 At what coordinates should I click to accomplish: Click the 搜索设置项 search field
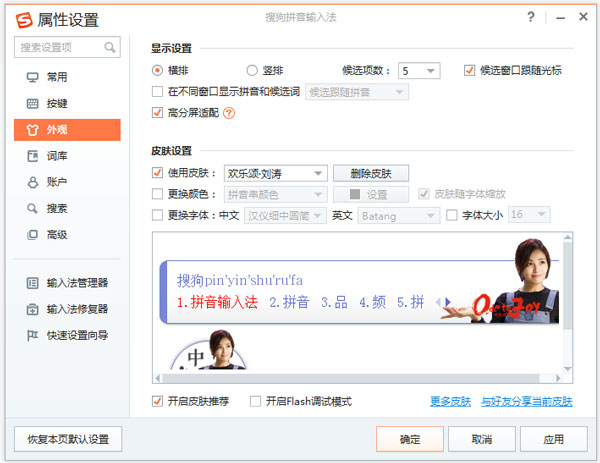click(x=58, y=47)
